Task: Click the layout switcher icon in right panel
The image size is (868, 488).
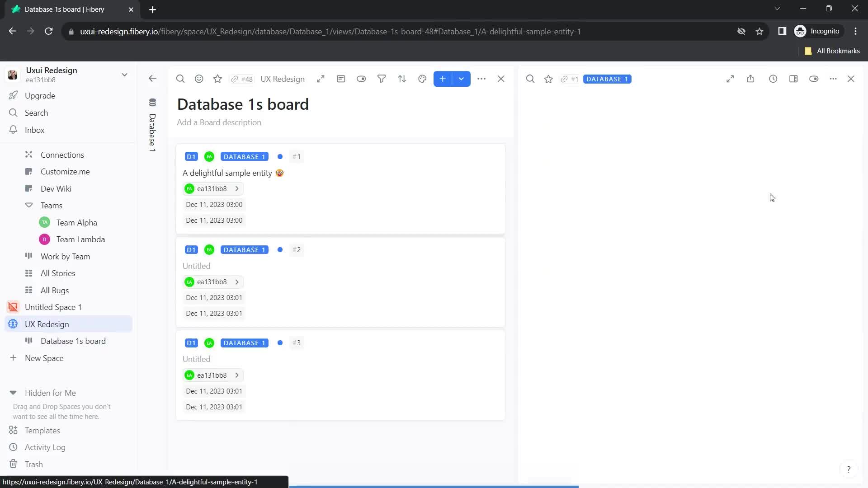Action: tap(794, 79)
